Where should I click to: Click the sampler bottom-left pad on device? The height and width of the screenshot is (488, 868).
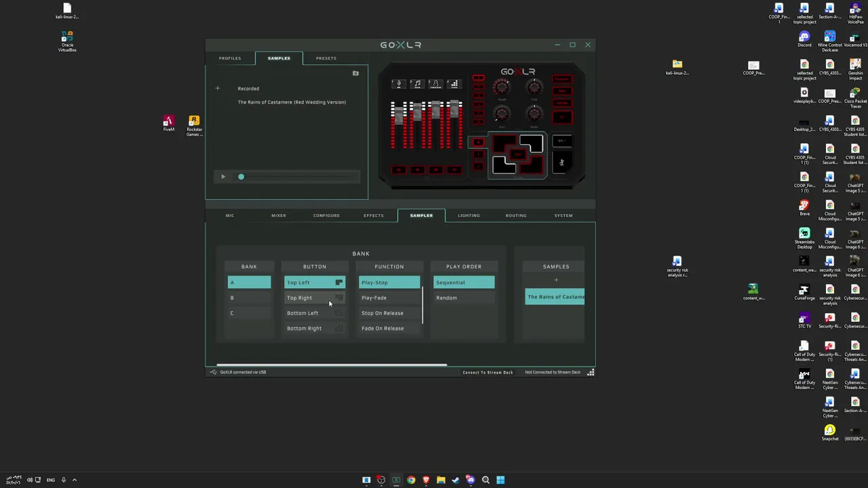coord(504,165)
